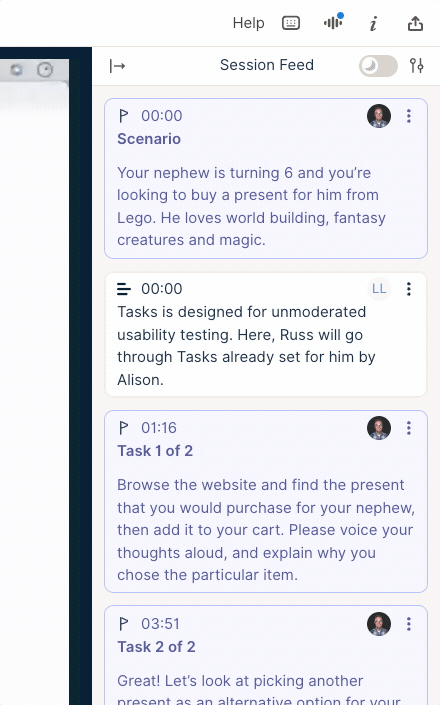Image resolution: width=440 pixels, height=705 pixels.
Task: Toggle the dark mode moon switch
Action: pyautogui.click(x=378, y=66)
